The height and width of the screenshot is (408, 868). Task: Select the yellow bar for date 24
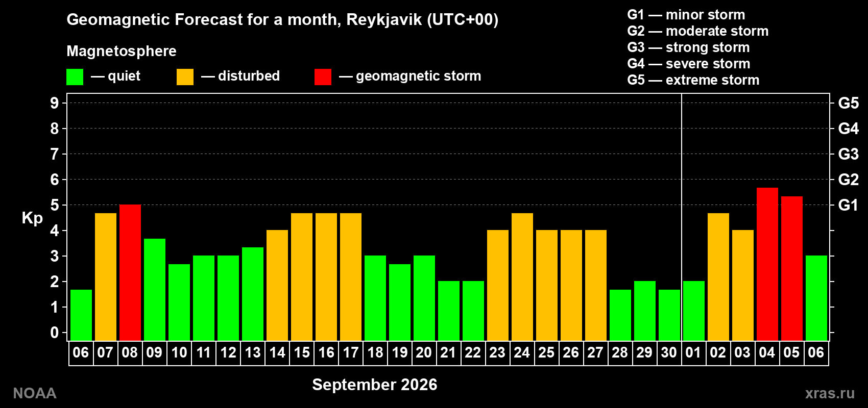click(x=522, y=277)
